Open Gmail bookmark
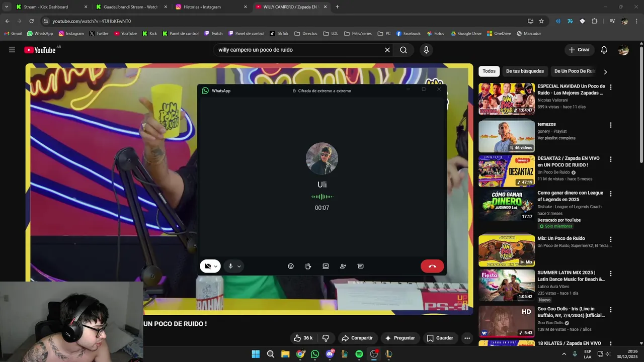Viewport: 644px width, 362px height. tap(13, 34)
